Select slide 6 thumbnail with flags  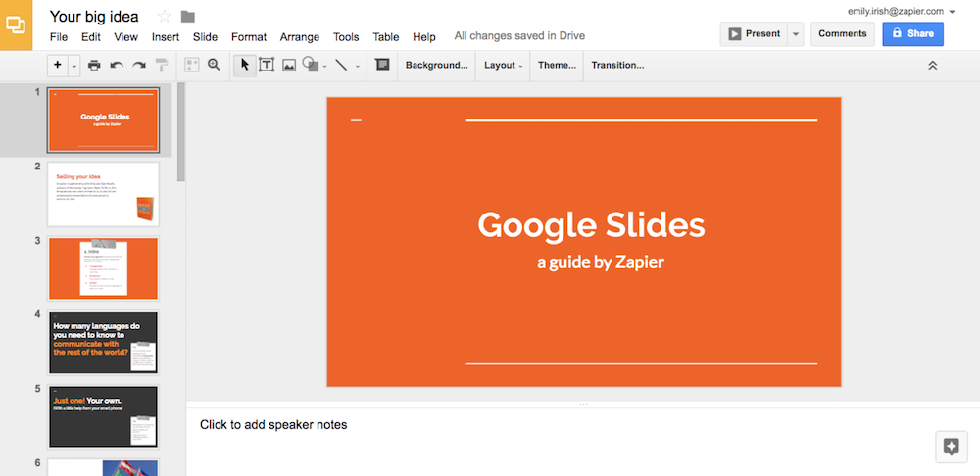(103, 467)
